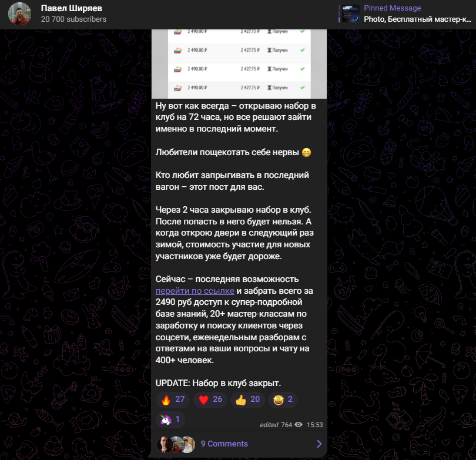Toggle the unicorn reaction with 1

click(x=170, y=419)
